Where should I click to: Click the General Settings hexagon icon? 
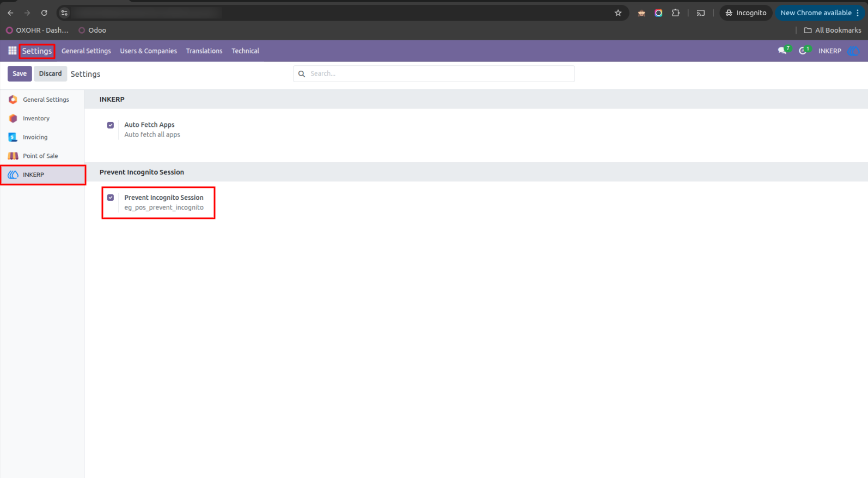coord(13,100)
